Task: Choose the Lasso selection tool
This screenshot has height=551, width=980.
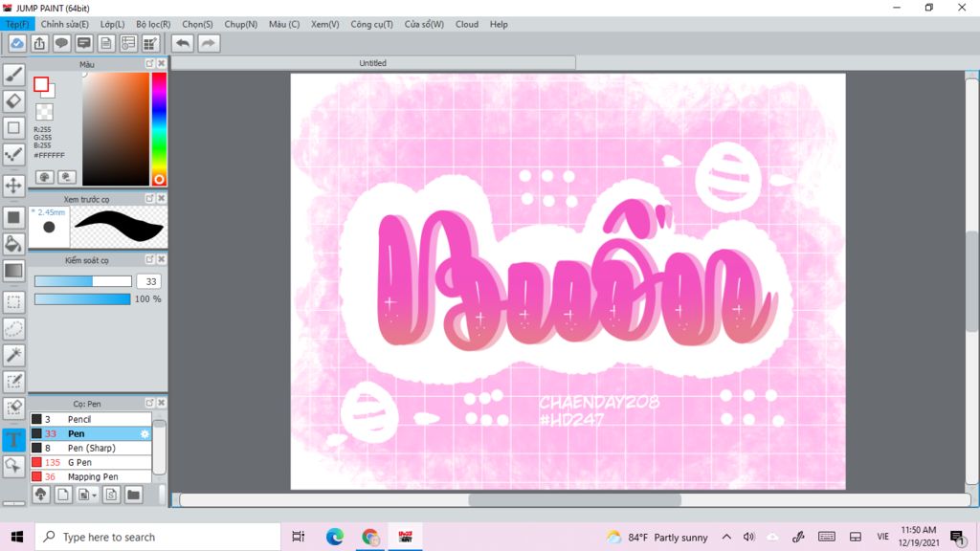Action: [x=13, y=329]
